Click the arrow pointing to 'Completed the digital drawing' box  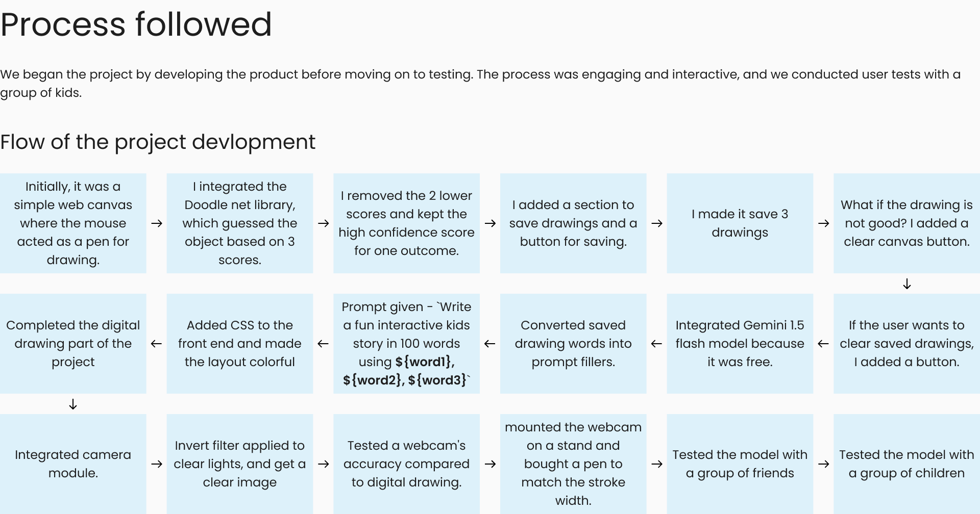tap(156, 344)
